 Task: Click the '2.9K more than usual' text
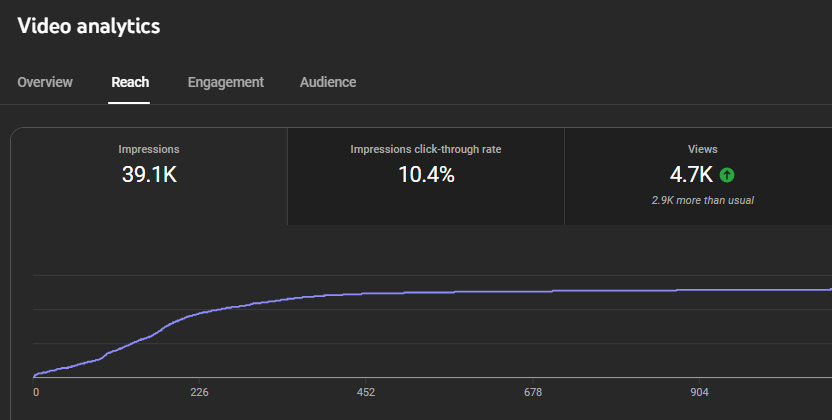(x=703, y=200)
